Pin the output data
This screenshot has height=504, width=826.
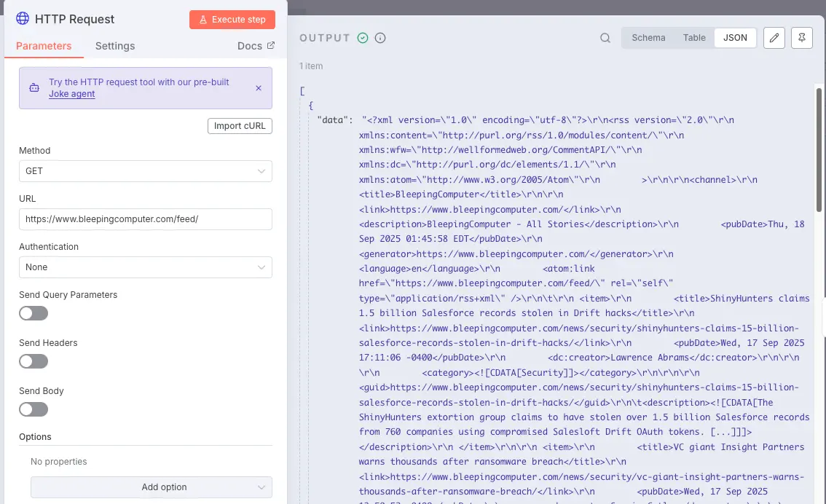(x=801, y=38)
